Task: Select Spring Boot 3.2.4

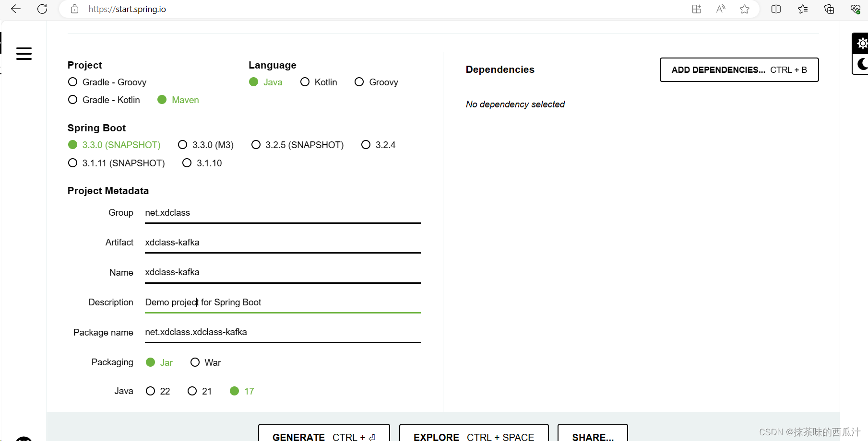Action: 378,145
